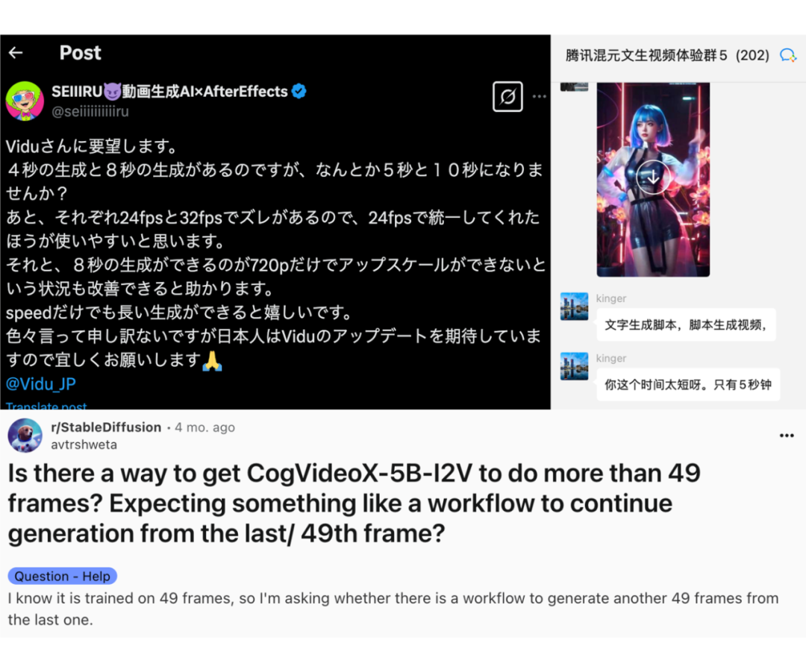Click kinger's avatar beside the first message
Image resolution: width=806 pixels, height=672 pixels.
[x=574, y=307]
